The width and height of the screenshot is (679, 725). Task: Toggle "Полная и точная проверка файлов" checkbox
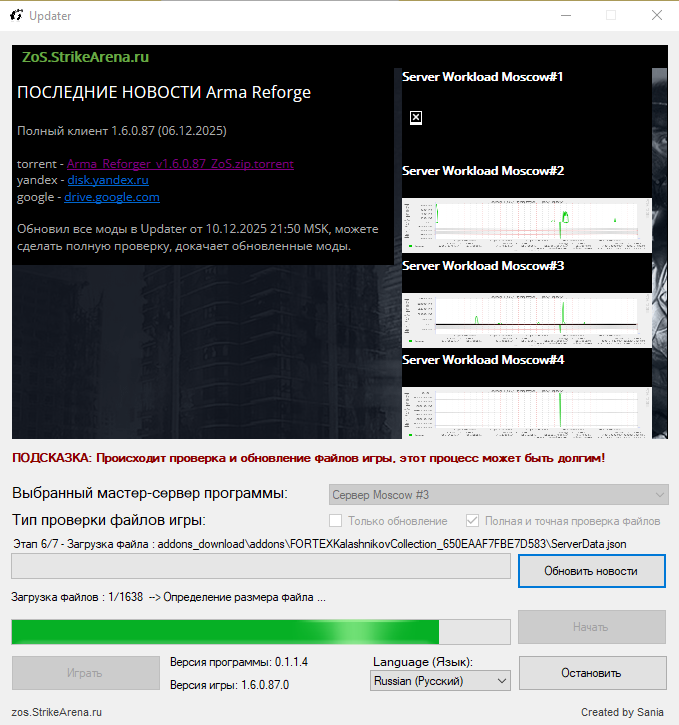(473, 521)
